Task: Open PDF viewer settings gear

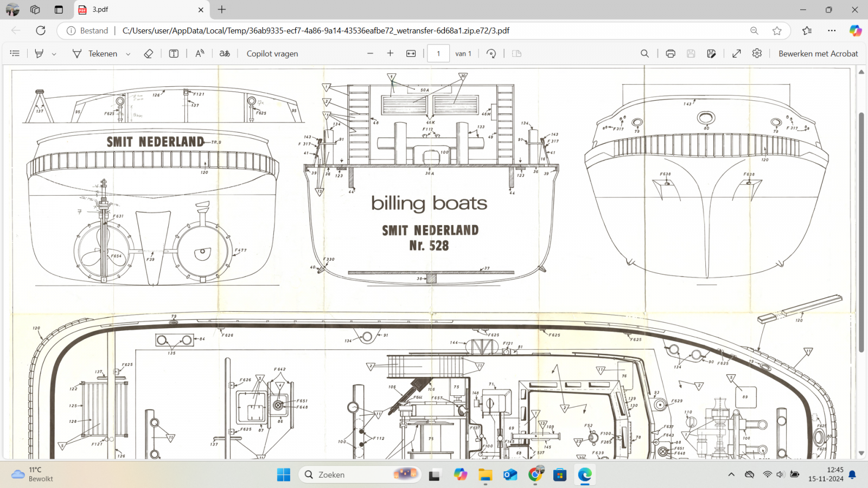Action: [757, 53]
